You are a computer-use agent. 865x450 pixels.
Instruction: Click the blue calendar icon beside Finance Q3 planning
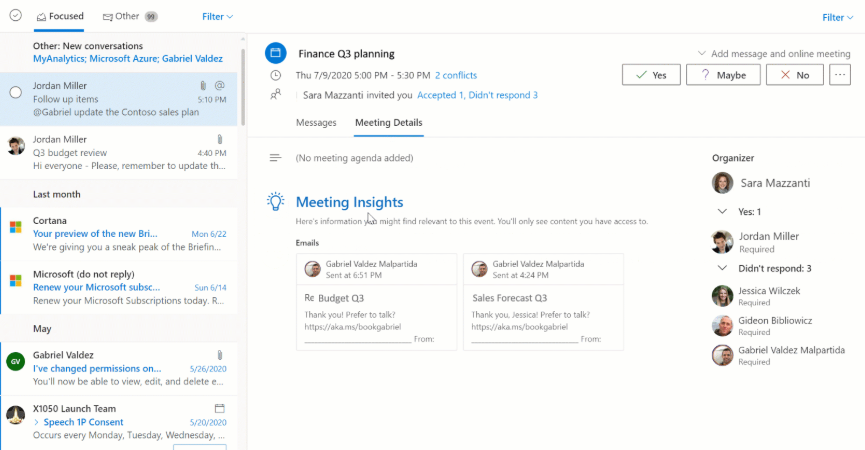click(x=276, y=53)
